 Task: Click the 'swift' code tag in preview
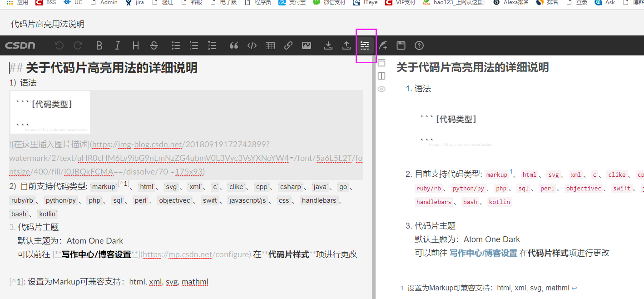click(x=622, y=188)
